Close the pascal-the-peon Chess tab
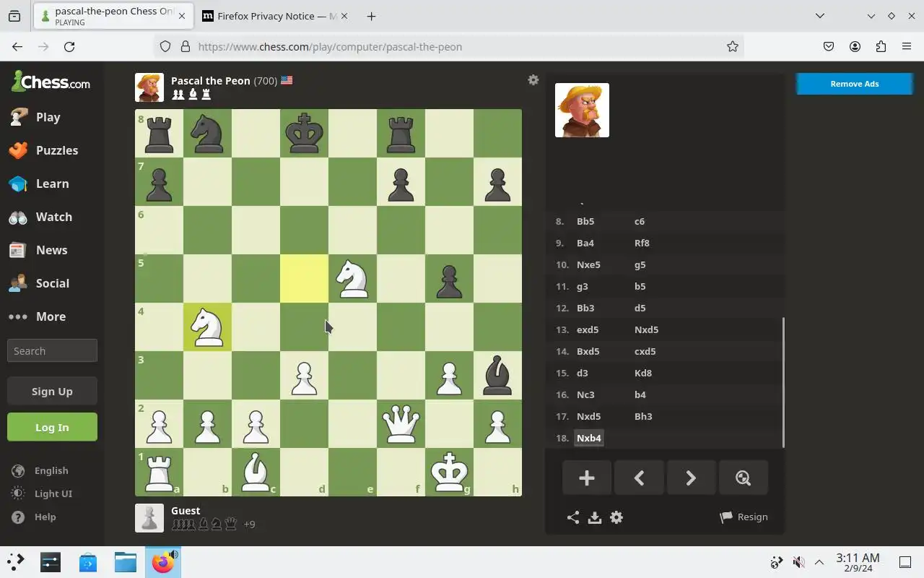The width and height of the screenshot is (924, 578). click(x=181, y=16)
